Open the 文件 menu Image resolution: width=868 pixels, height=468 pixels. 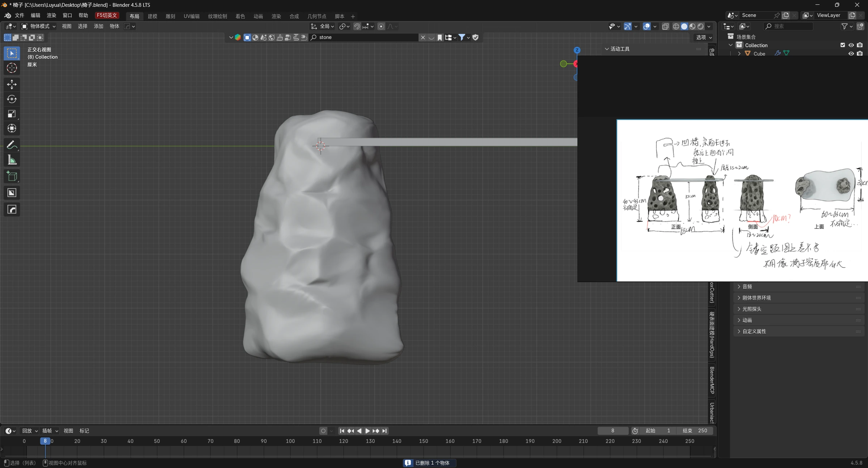point(19,16)
